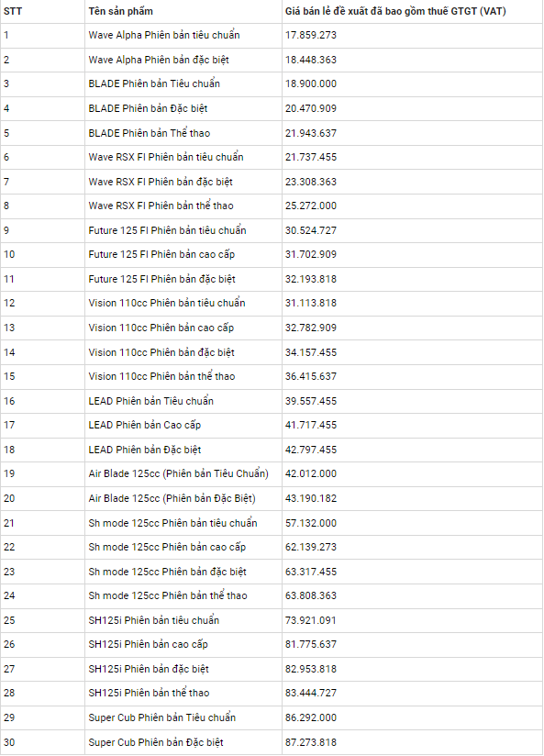Screen dimensions: 544x756
Task: Select Vision 110cc Phiên bản tiêu chuẩn
Action: pos(167,304)
